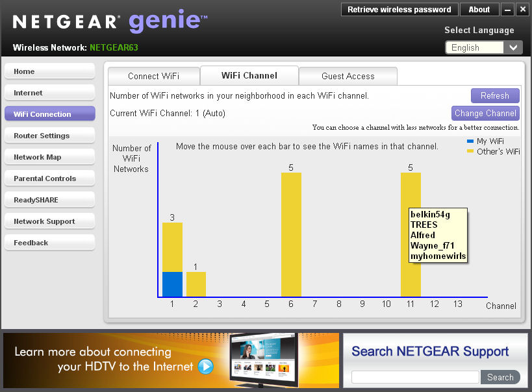The height and width of the screenshot is (392, 532).
Task: Close the genie window
Action: 522,10
